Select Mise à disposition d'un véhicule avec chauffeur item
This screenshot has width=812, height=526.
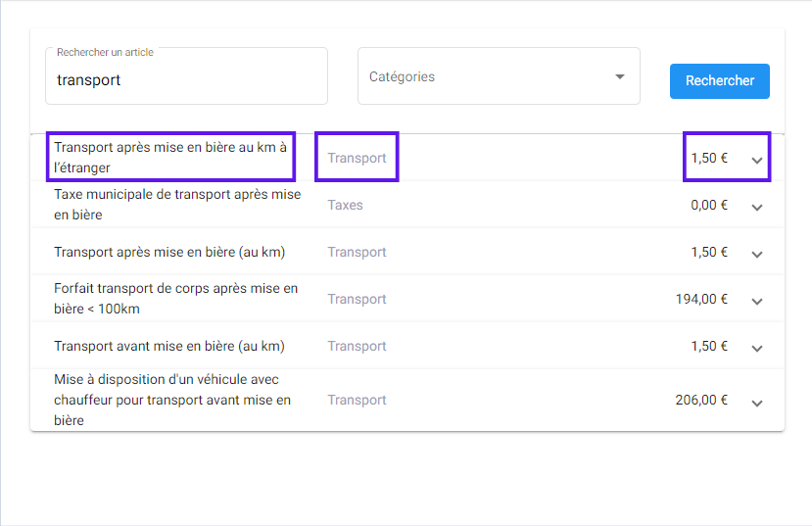(x=172, y=400)
